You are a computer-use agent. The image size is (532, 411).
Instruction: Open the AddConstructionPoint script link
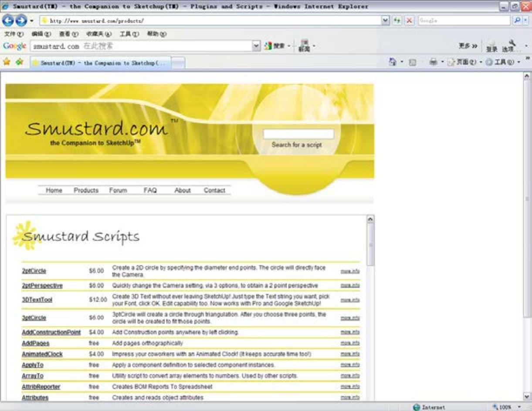pos(51,332)
